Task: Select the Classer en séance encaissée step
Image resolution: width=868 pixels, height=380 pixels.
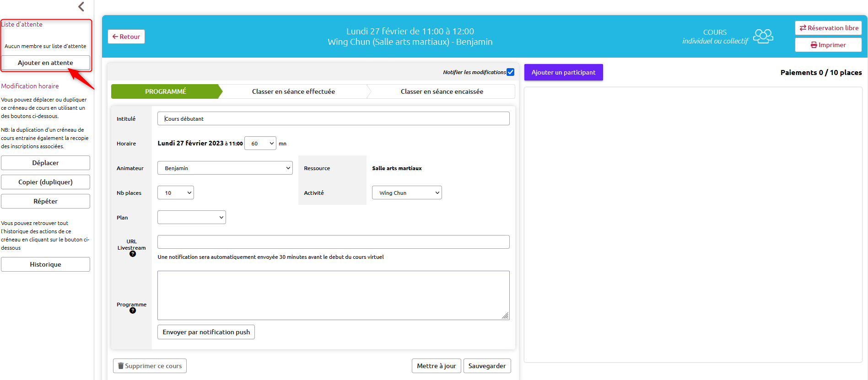Action: click(x=442, y=91)
